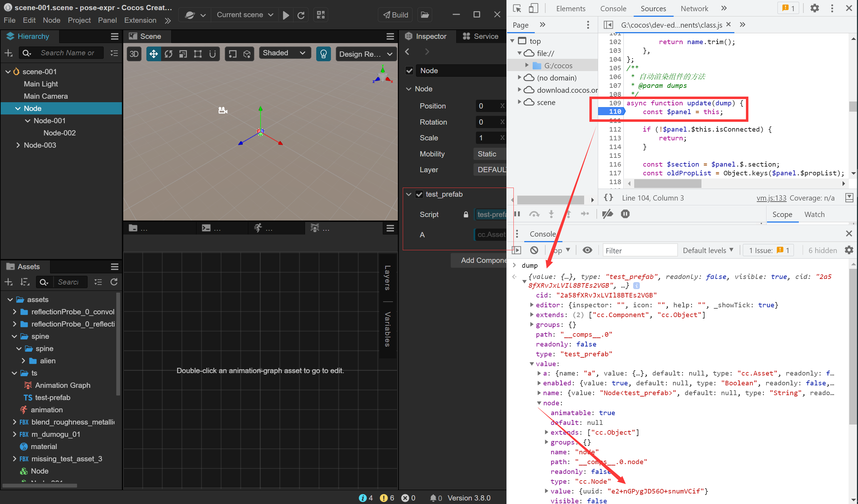
Task: Click the Build button
Action: click(x=395, y=15)
